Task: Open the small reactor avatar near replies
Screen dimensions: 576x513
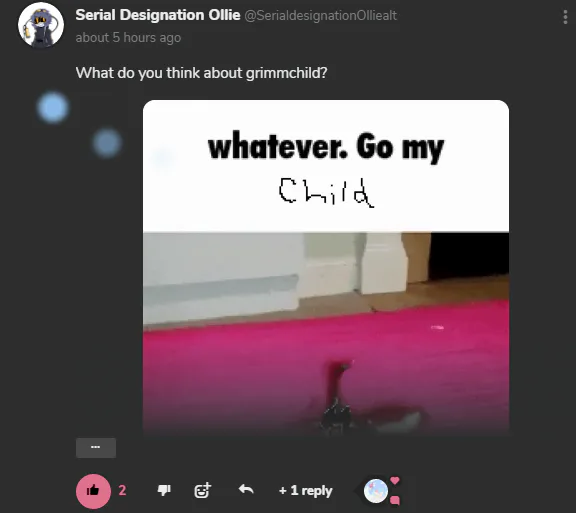Action: tap(376, 491)
